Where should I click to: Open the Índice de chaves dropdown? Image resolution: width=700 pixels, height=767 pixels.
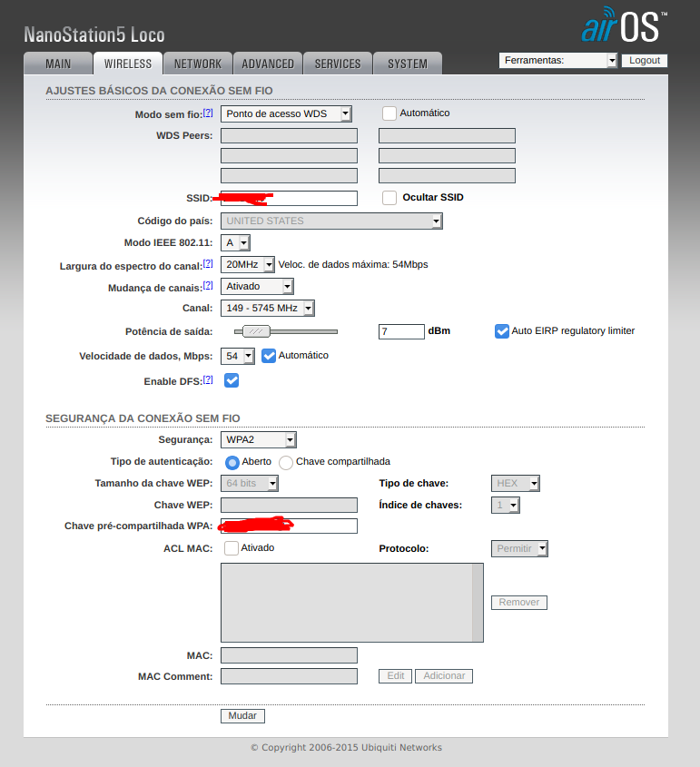coord(506,505)
